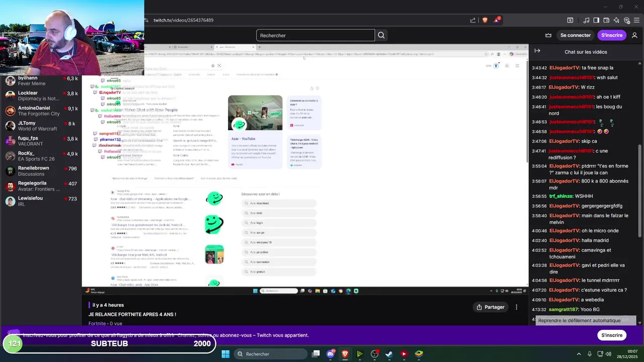The image size is (644, 362).
Task: Select Rocky_ EA Sports FC 26 channel
Action: point(41,156)
